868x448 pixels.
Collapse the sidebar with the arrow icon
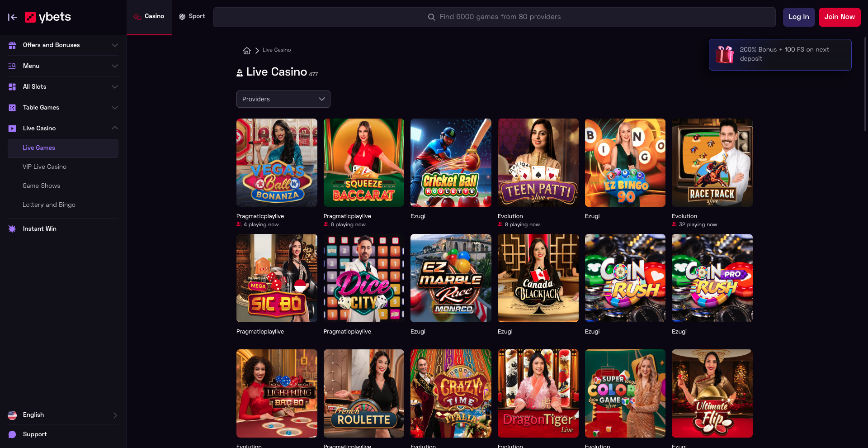[x=12, y=17]
